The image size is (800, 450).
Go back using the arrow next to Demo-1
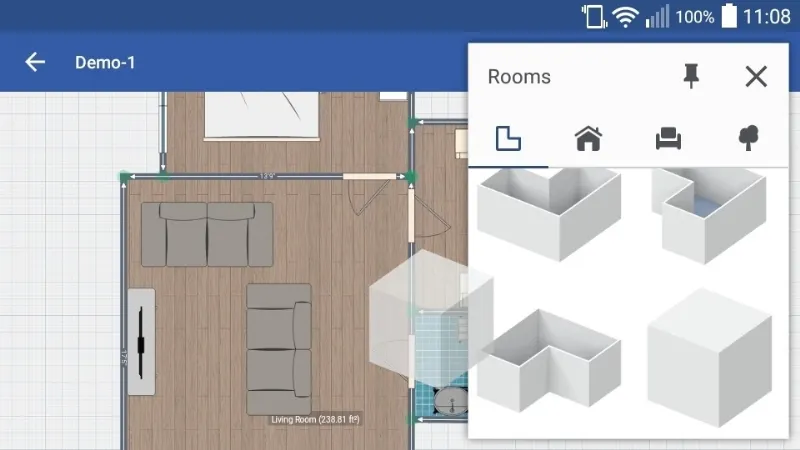(35, 62)
